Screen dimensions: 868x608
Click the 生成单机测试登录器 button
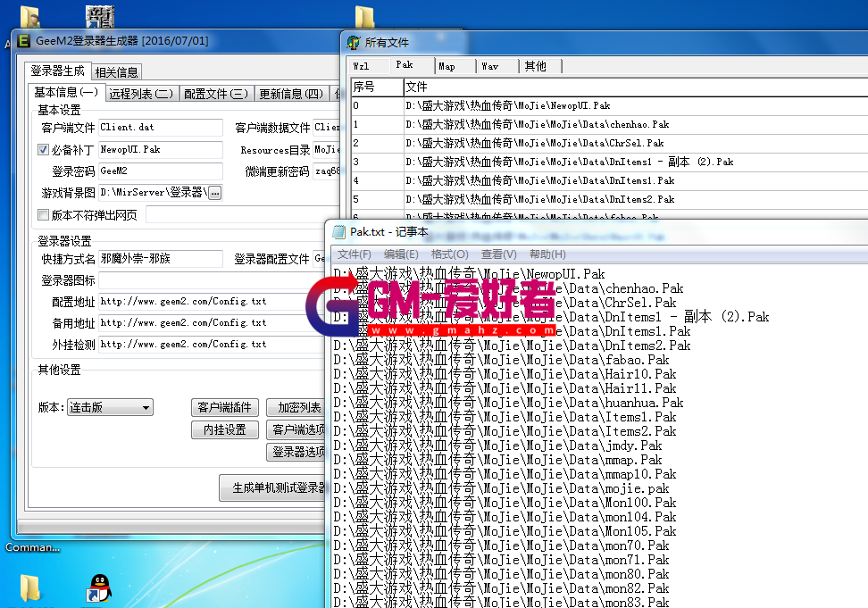(272, 488)
